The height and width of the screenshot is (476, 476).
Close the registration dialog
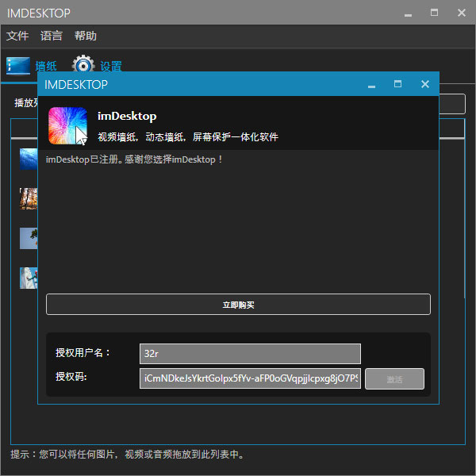point(425,84)
